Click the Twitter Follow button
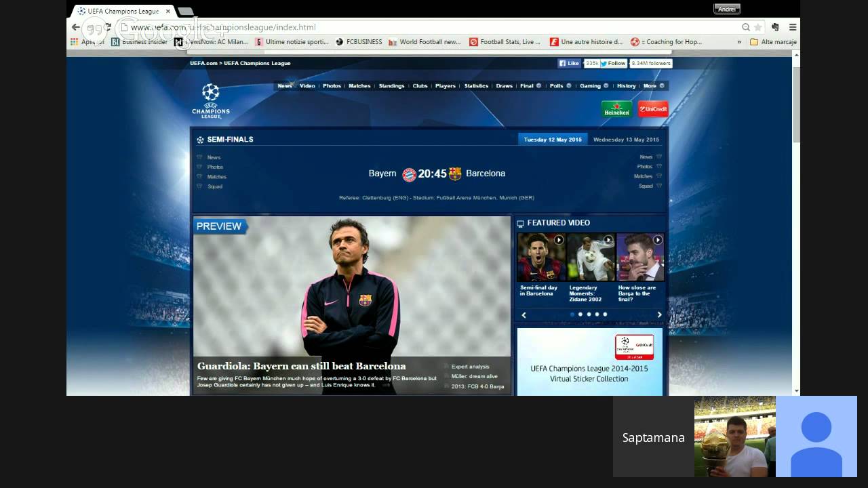Screen dimensions: 868x488 [613, 63]
